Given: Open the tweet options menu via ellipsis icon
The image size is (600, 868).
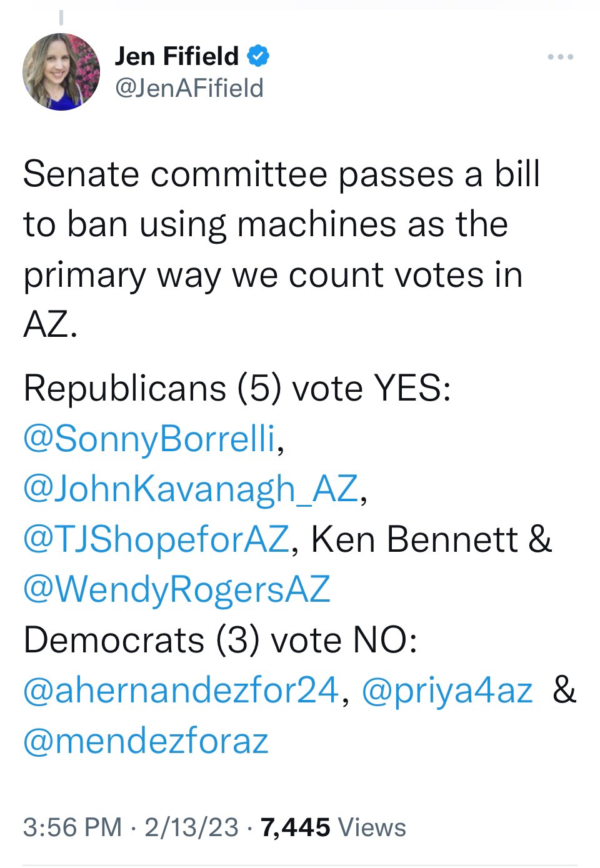Looking at the screenshot, I should 559,56.
